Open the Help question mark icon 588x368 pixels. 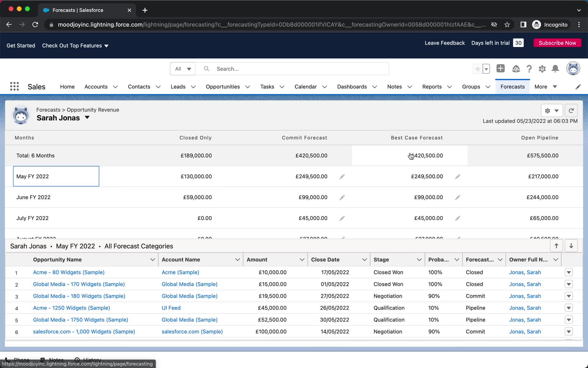pos(529,69)
